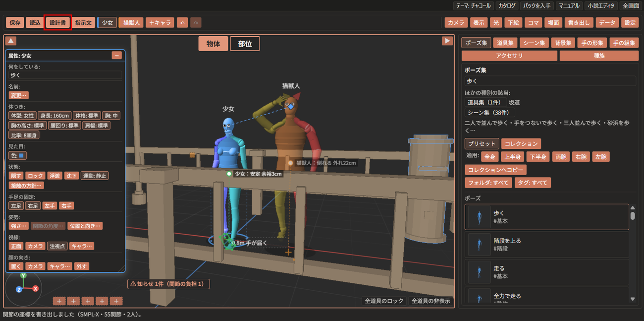Toggle 右足 limb fixing
This screenshot has height=321, width=644.
pyautogui.click(x=33, y=205)
